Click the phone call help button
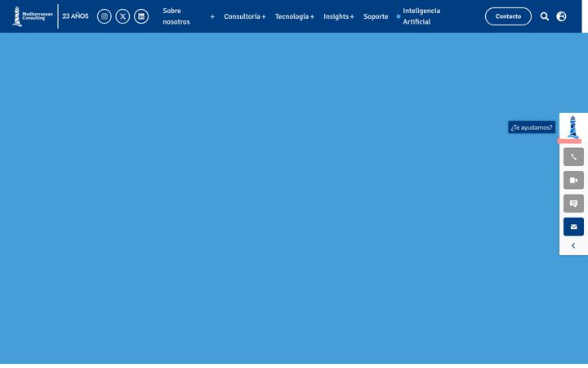The height and width of the screenshot is (368, 588). pos(573,156)
